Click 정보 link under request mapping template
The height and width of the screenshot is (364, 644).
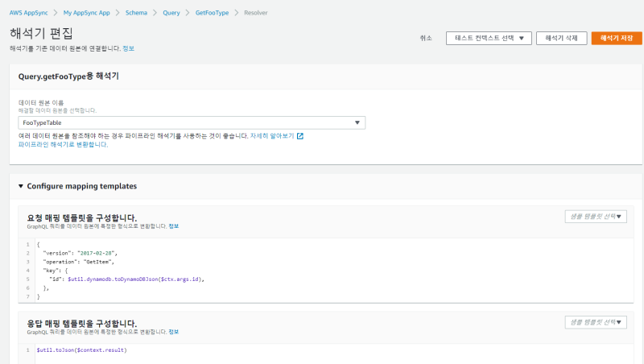coord(174,226)
